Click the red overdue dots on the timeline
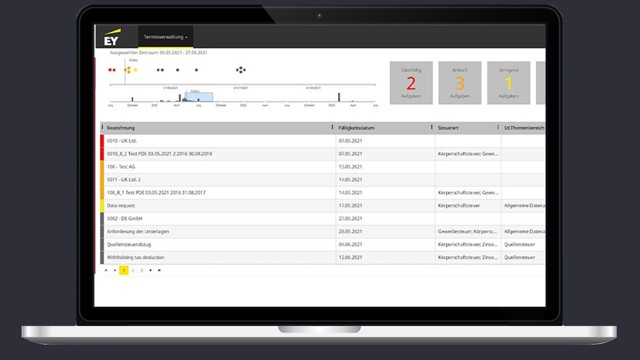The image size is (640, 360). point(112,70)
